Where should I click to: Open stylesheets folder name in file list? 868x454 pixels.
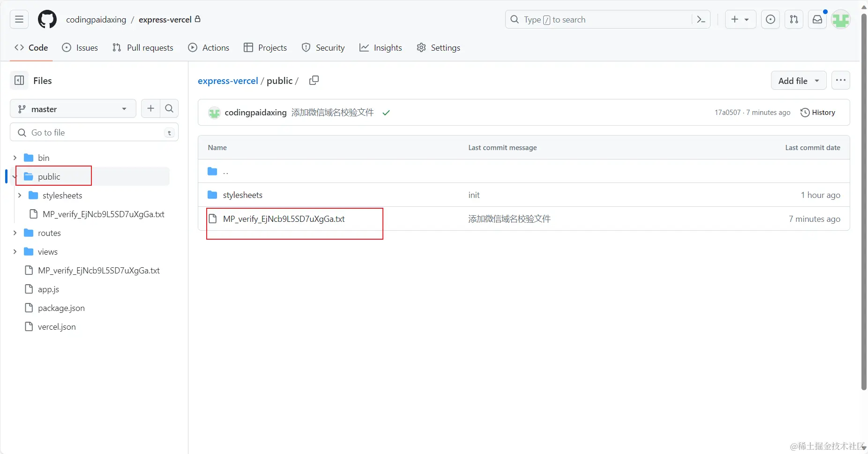click(x=243, y=195)
